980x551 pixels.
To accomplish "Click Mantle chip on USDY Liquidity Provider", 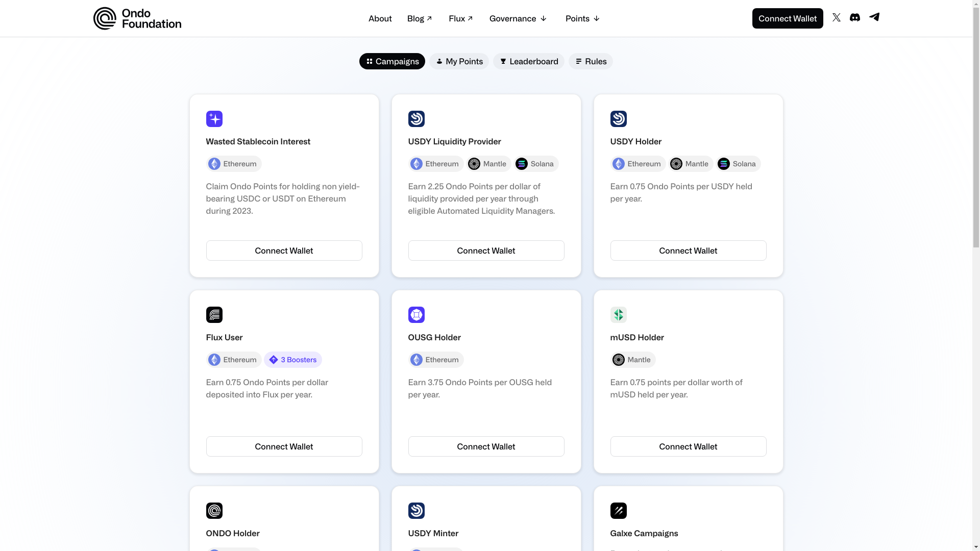I will tap(488, 164).
